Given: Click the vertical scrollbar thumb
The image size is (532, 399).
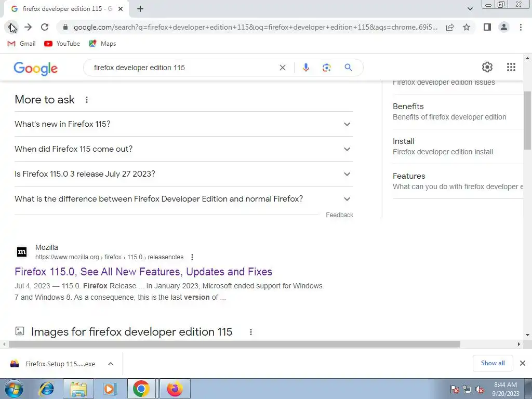Looking at the screenshot, I should [x=528, y=121].
